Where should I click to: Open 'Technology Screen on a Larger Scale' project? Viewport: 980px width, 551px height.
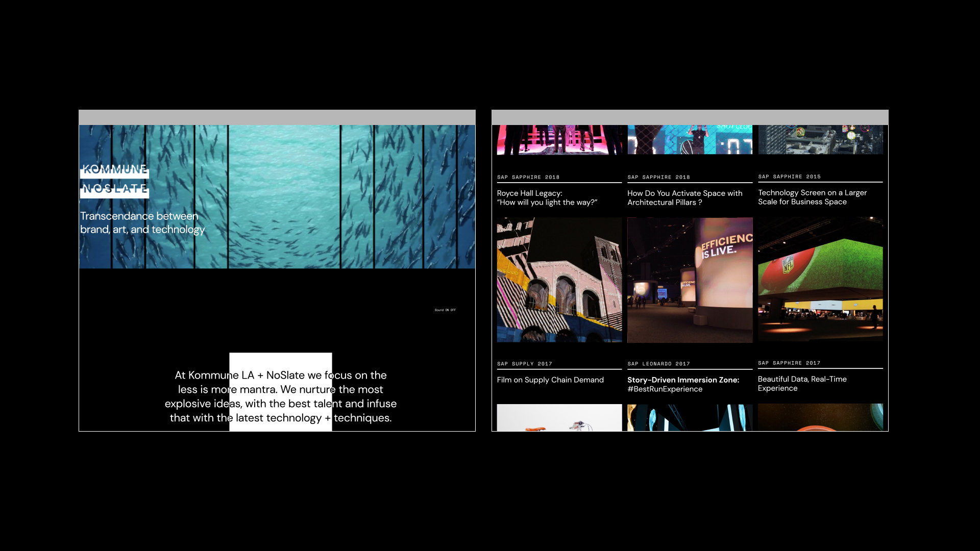813,197
